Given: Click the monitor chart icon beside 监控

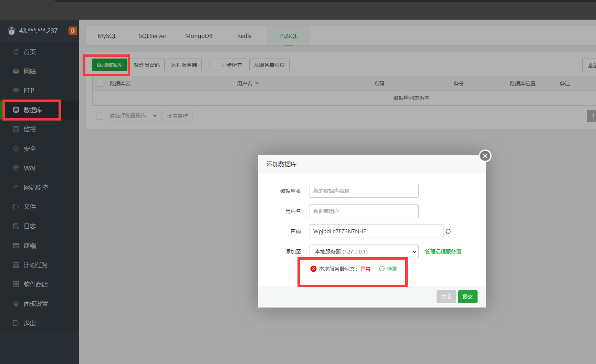Looking at the screenshot, I should [16, 129].
